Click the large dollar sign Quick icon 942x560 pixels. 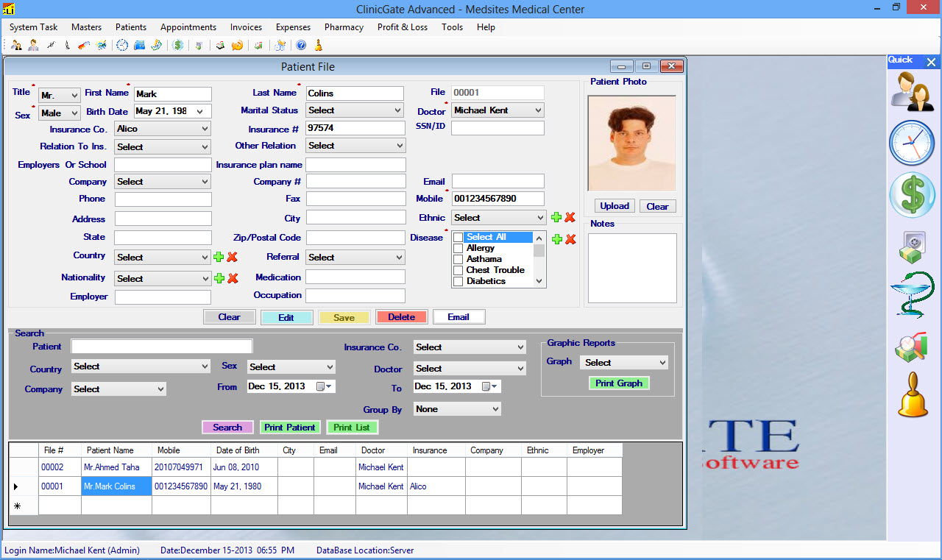tap(912, 195)
